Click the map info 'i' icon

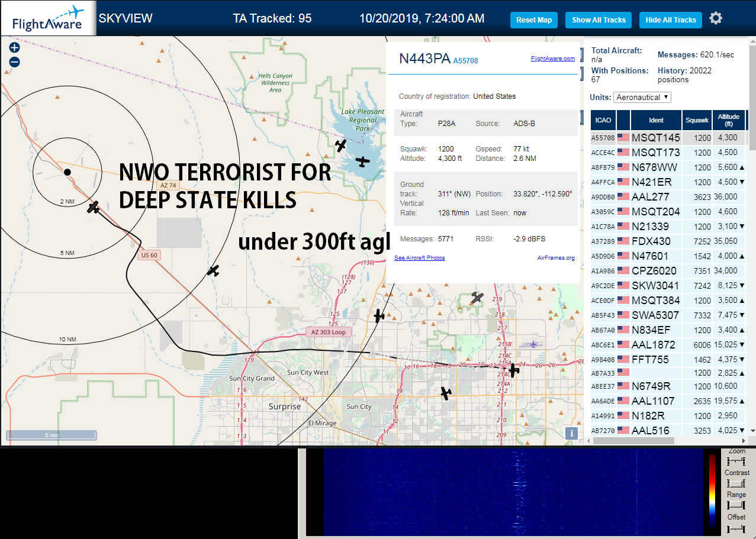click(572, 433)
